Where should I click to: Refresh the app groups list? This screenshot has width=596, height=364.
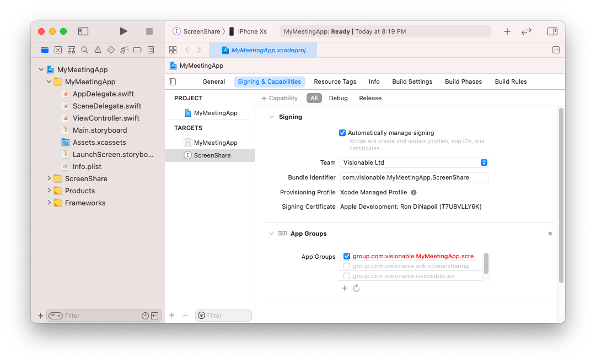pyautogui.click(x=356, y=288)
